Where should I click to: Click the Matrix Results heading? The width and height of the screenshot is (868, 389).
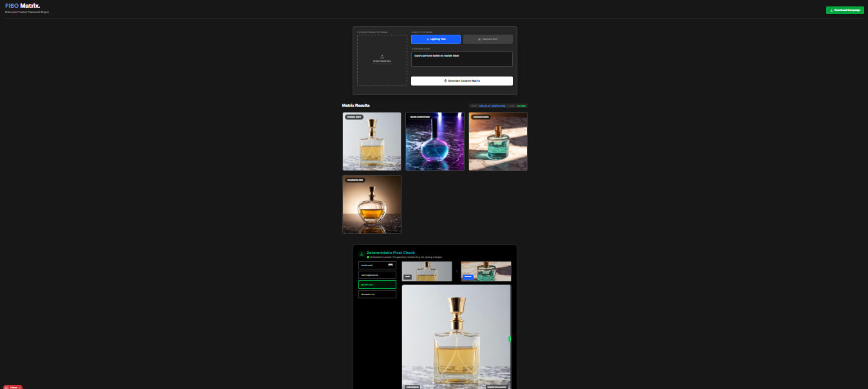pyautogui.click(x=356, y=105)
